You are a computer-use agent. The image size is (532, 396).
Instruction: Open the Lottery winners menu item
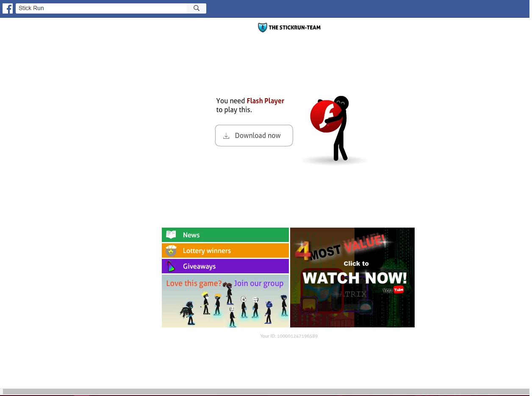pyautogui.click(x=225, y=250)
